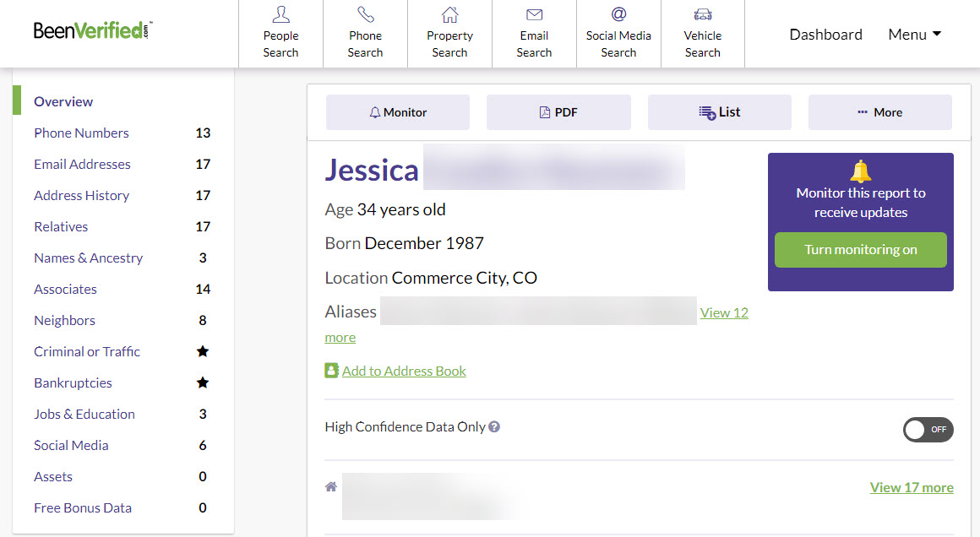Click the name heading Jessica
Screen dimensions: 980x537
tap(372, 171)
